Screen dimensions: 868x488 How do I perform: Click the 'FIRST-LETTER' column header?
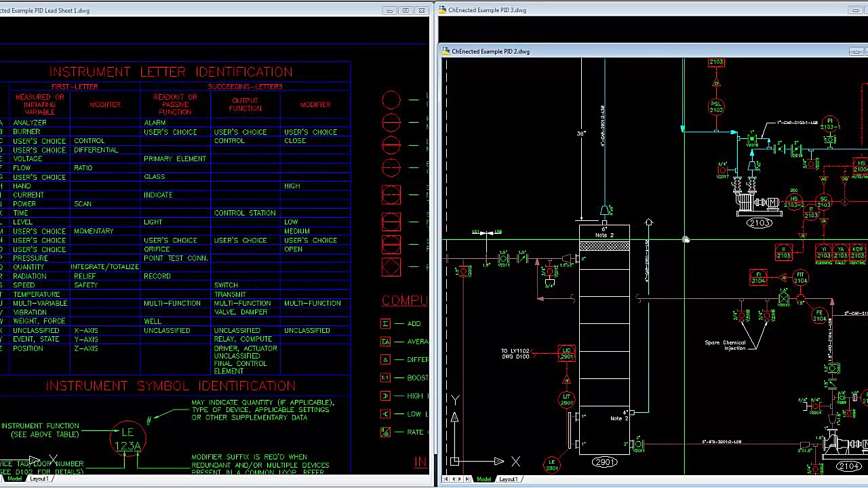75,87
